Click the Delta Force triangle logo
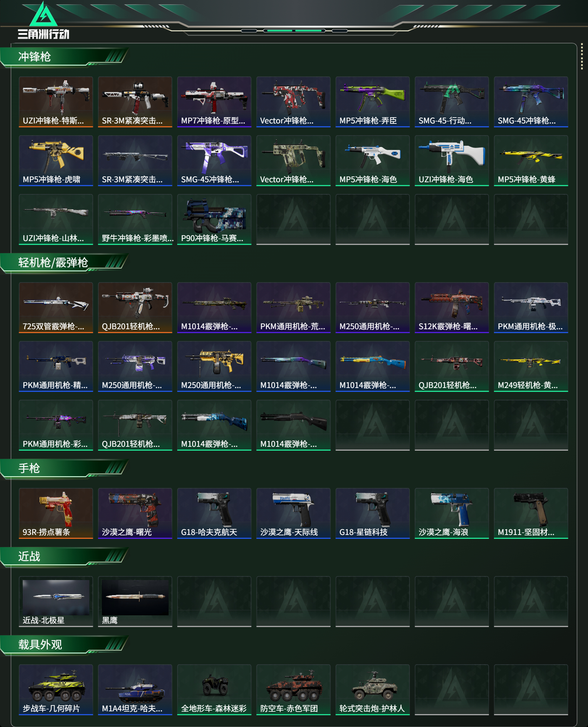 [x=44, y=21]
